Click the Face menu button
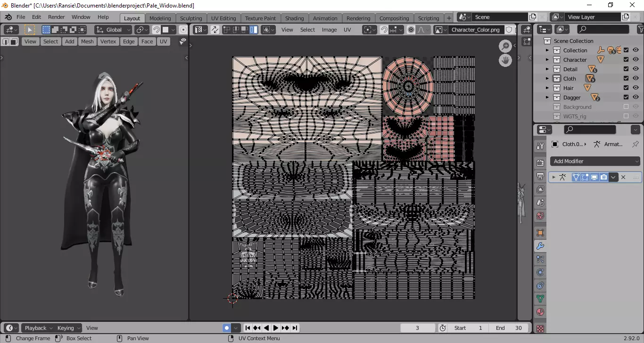The width and height of the screenshot is (644, 343). click(x=147, y=41)
